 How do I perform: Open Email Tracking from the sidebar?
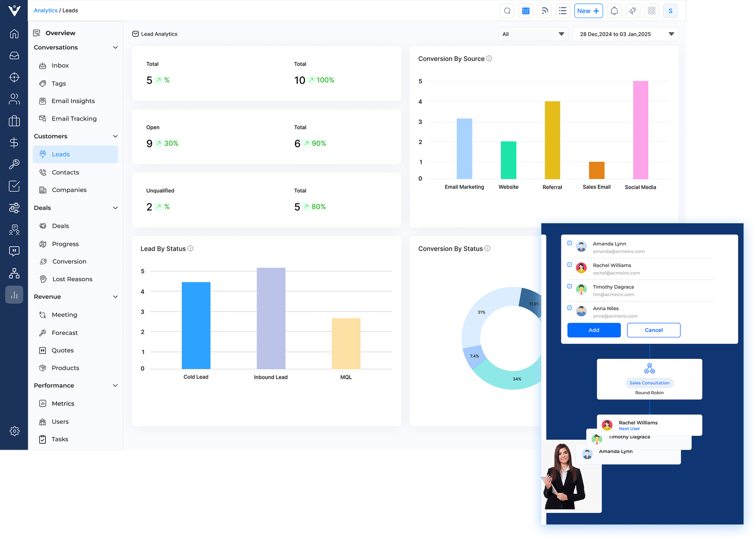tap(74, 118)
